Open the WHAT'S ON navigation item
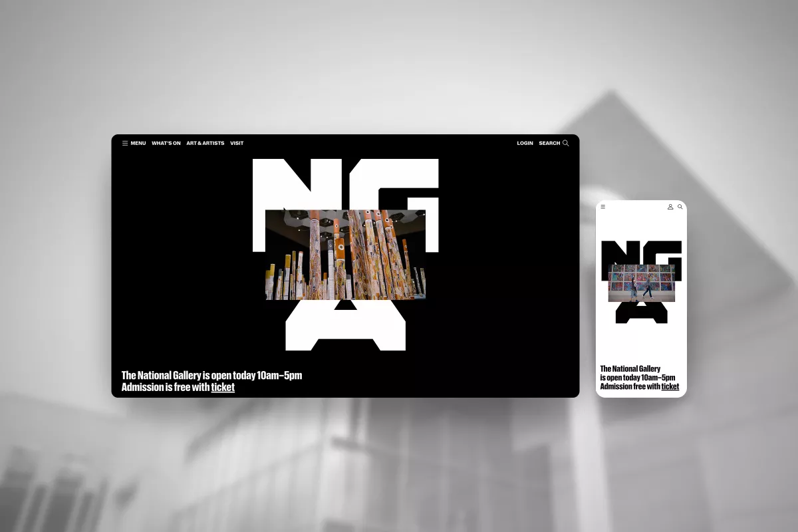The image size is (798, 532). [166, 143]
